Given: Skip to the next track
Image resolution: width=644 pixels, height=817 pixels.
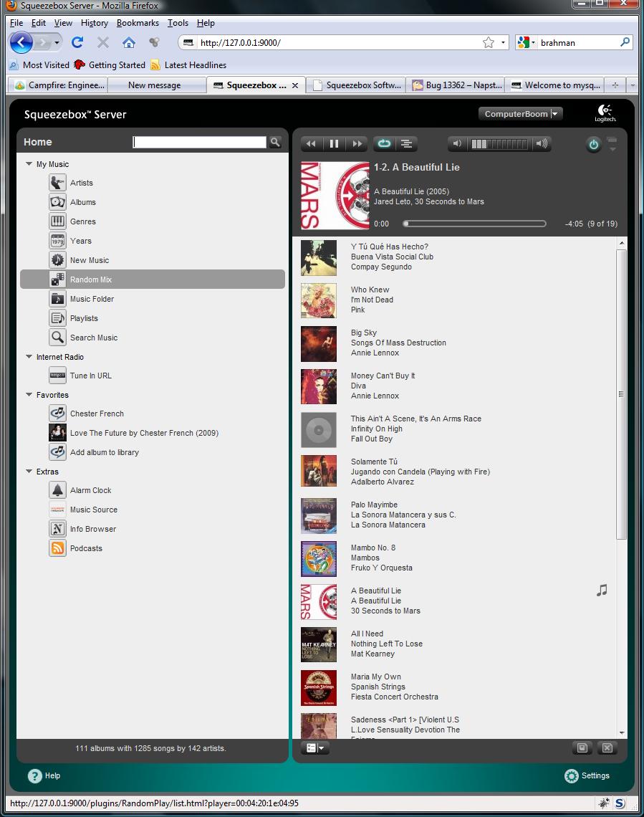Looking at the screenshot, I should click(x=356, y=144).
